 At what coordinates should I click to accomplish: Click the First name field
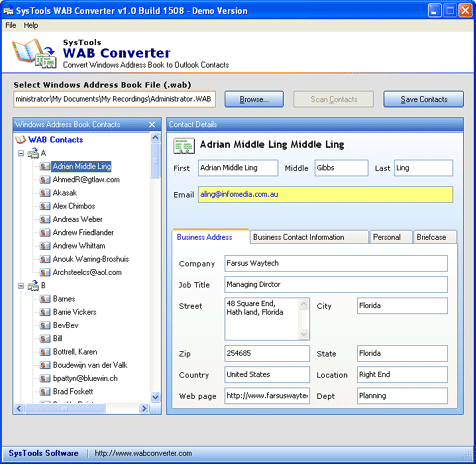[x=238, y=168]
